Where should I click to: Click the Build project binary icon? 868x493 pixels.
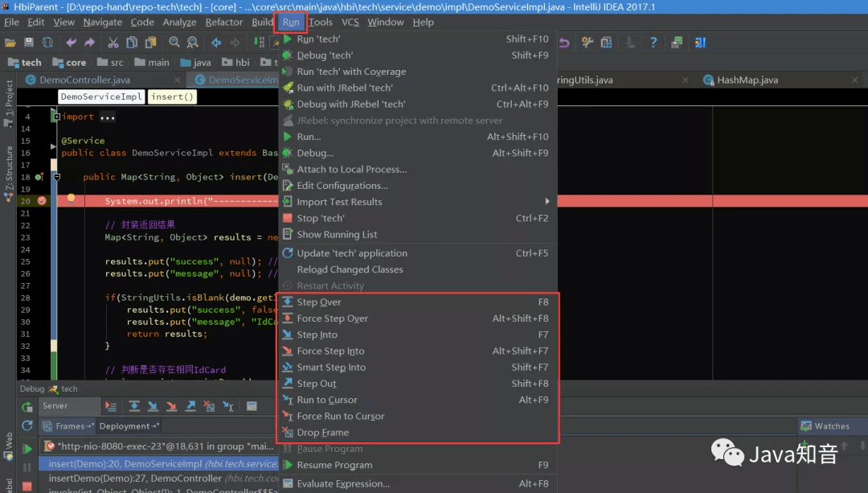259,43
